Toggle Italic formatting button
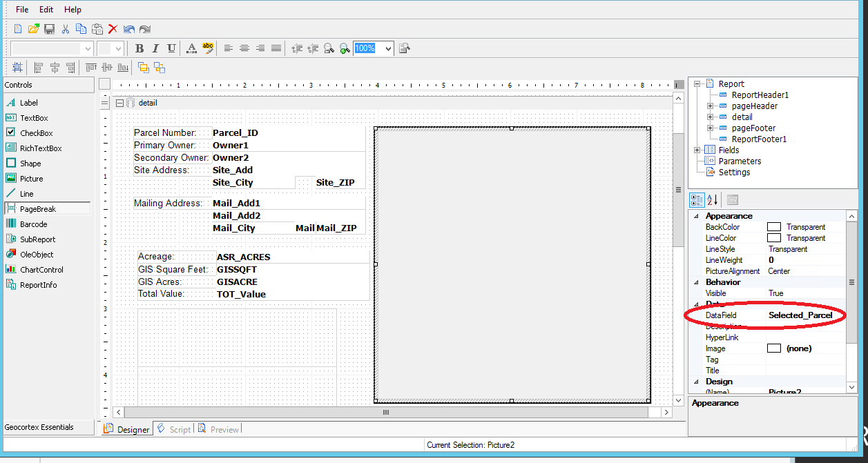Viewport: 868px width, 463px height. 155,48
